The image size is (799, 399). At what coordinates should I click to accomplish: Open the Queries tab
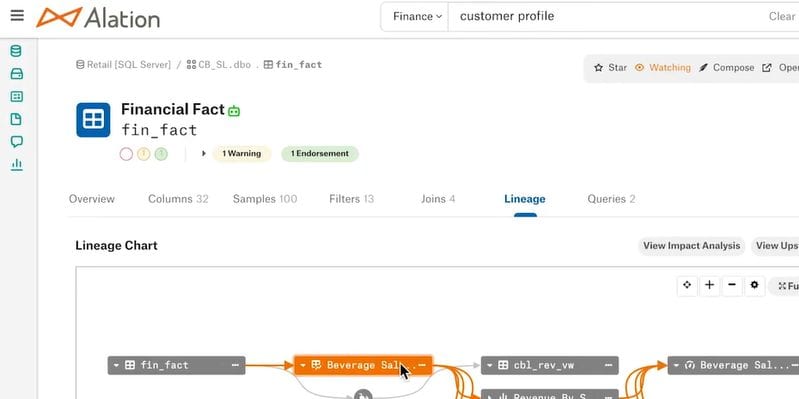coord(611,199)
